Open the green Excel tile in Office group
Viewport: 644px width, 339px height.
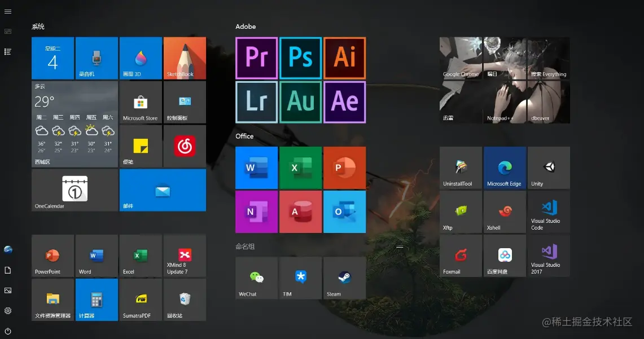(300, 168)
